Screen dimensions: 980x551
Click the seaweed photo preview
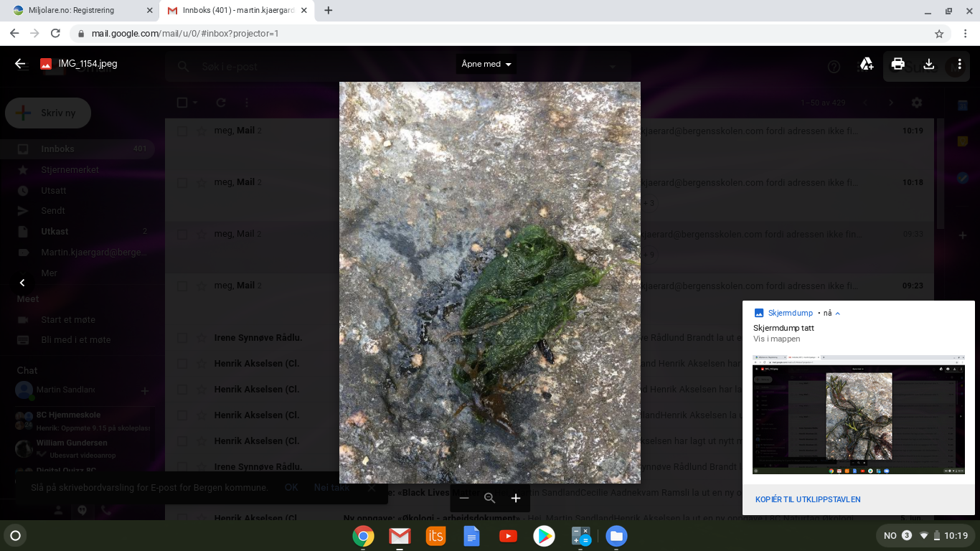click(490, 283)
